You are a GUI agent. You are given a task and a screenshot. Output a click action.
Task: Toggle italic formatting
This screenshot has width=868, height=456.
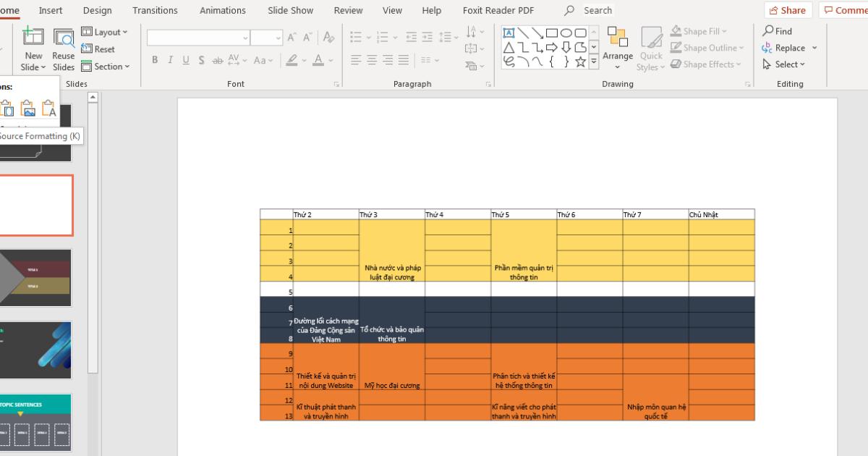pos(169,60)
